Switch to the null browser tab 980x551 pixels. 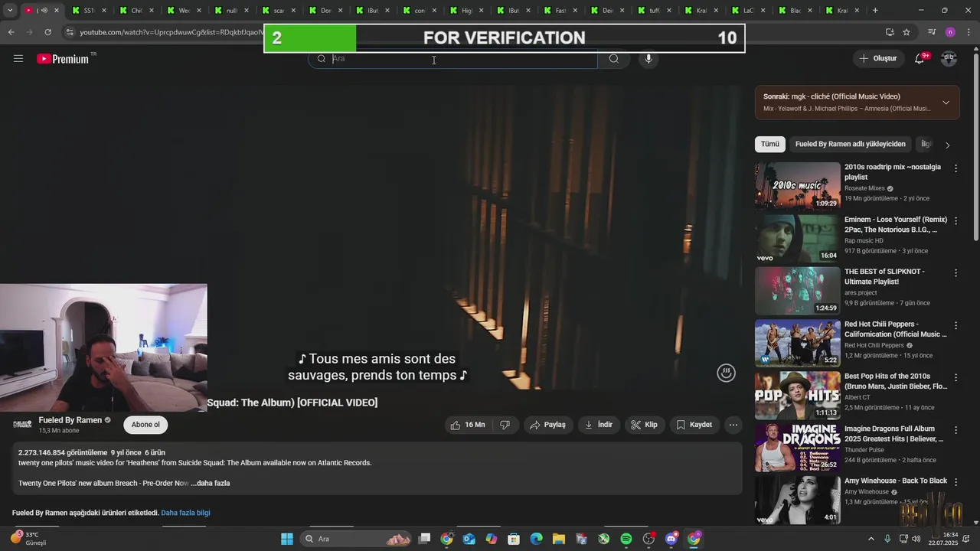(231, 11)
